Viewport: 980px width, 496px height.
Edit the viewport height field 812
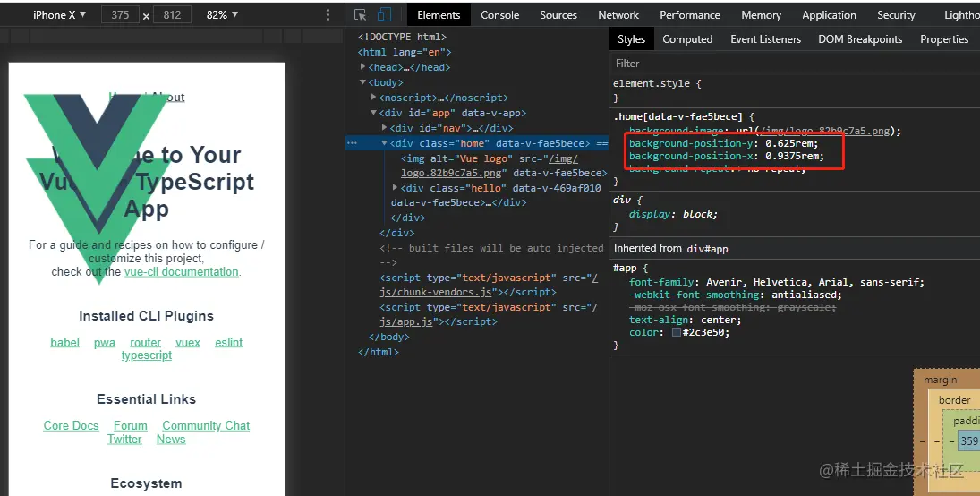point(172,15)
